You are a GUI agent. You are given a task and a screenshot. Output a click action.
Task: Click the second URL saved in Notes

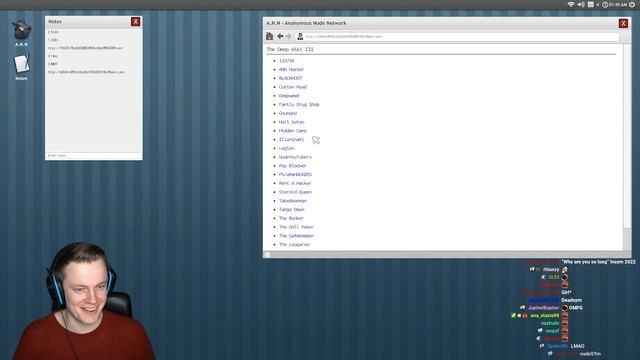86,72
